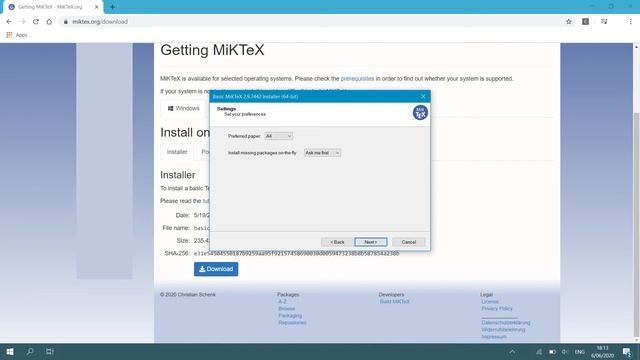Image resolution: width=640 pixels, height=360 pixels.
Task: Open the Build MiKTeX developers link
Action: coord(395,302)
